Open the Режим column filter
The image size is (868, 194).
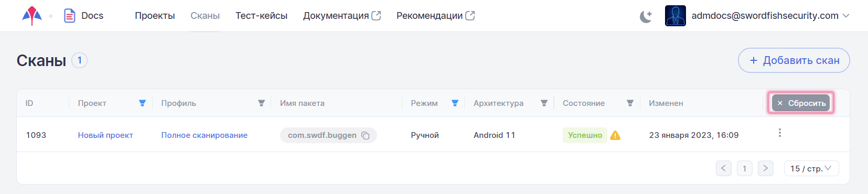coord(455,103)
